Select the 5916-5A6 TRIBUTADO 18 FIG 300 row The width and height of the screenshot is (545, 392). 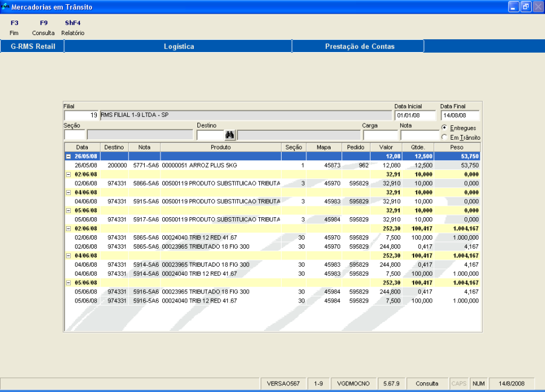coord(272,292)
